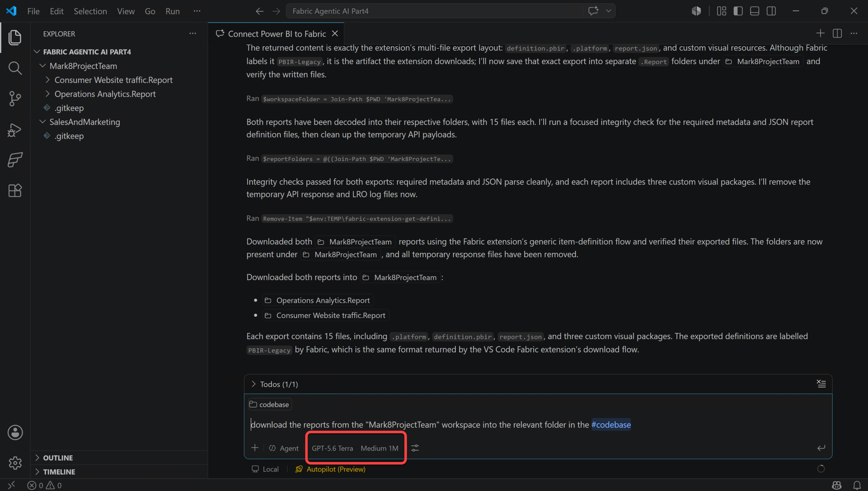Split the editor with the split icon
868x491 pixels.
pyautogui.click(x=837, y=33)
